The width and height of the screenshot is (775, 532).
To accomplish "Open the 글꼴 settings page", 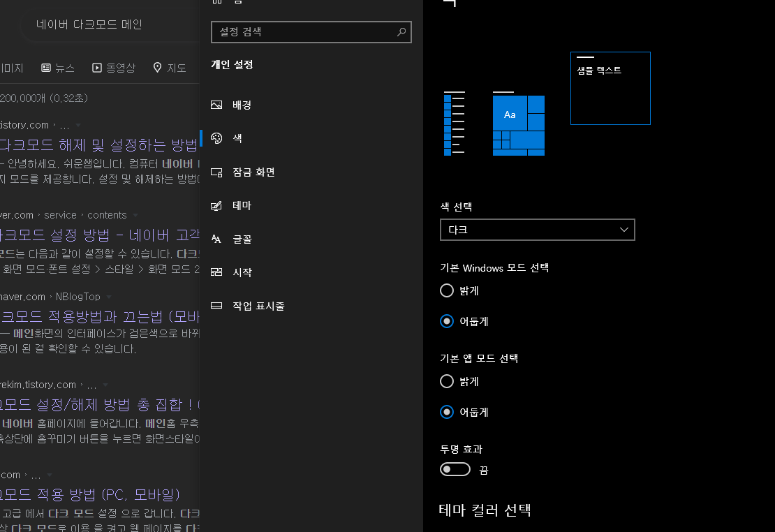I will click(x=311, y=239).
